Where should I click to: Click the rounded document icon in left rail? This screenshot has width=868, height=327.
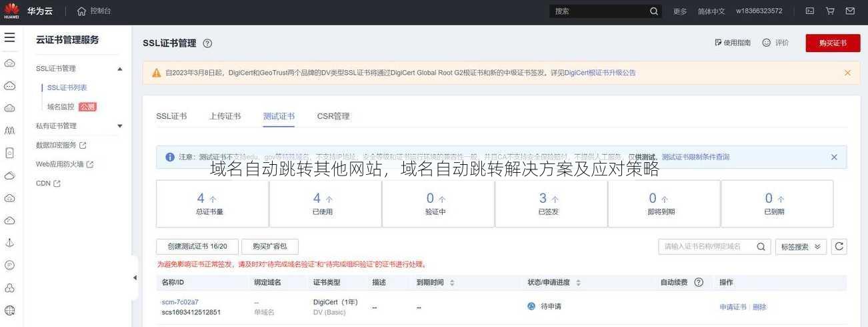click(x=9, y=153)
